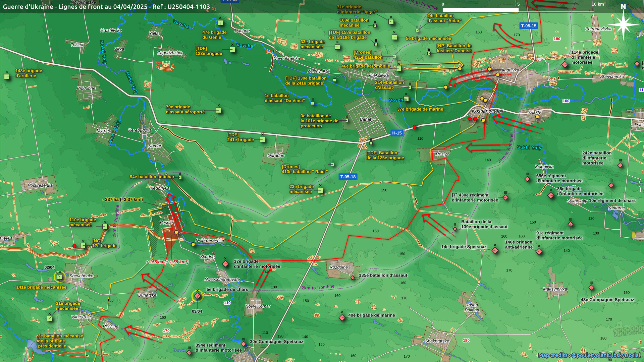
Task: Click the Oleksiivka village label
Action: (379, 75)
